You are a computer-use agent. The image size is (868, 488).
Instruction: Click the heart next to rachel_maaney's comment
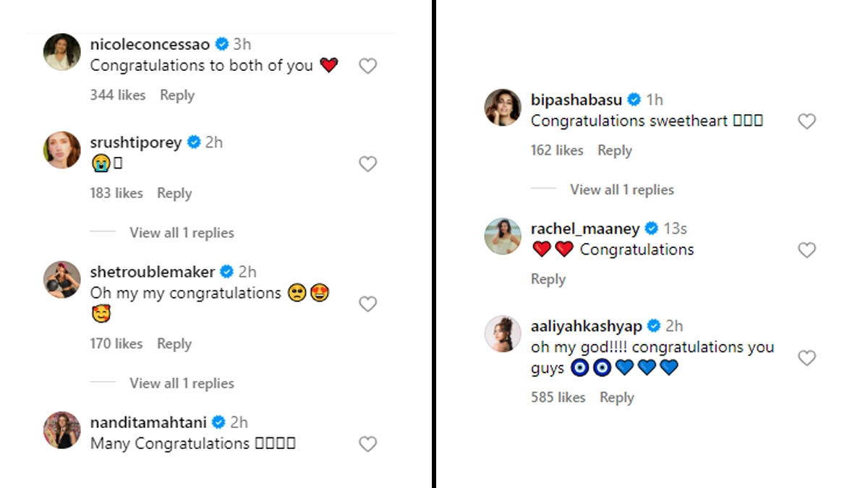pyautogui.click(x=807, y=250)
